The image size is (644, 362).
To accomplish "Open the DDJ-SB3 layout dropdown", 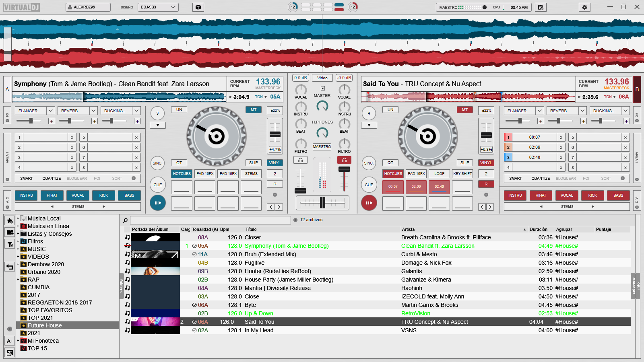I will [x=158, y=7].
